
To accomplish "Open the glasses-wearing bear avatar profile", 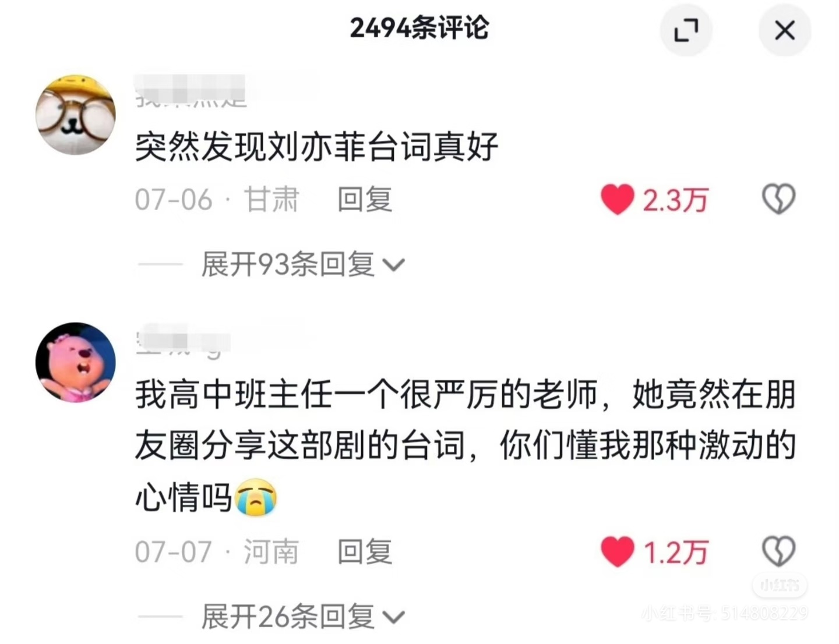I will pyautogui.click(x=76, y=114).
